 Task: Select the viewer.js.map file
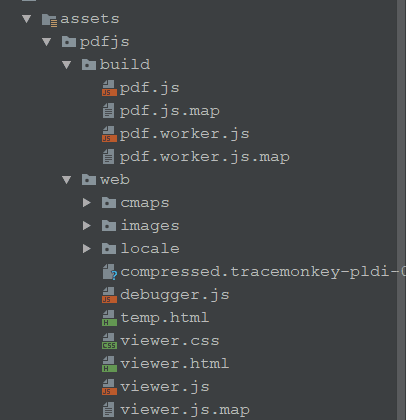point(185,410)
